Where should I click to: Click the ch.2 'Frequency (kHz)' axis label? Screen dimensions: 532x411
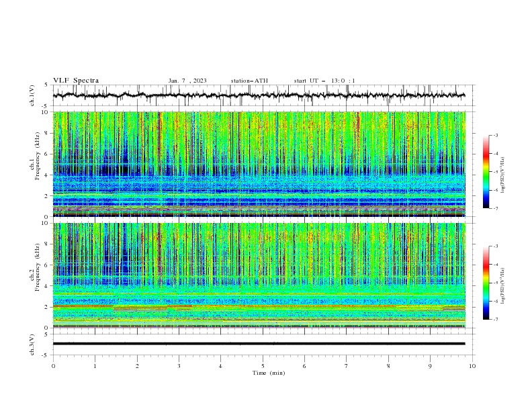click(x=38, y=267)
